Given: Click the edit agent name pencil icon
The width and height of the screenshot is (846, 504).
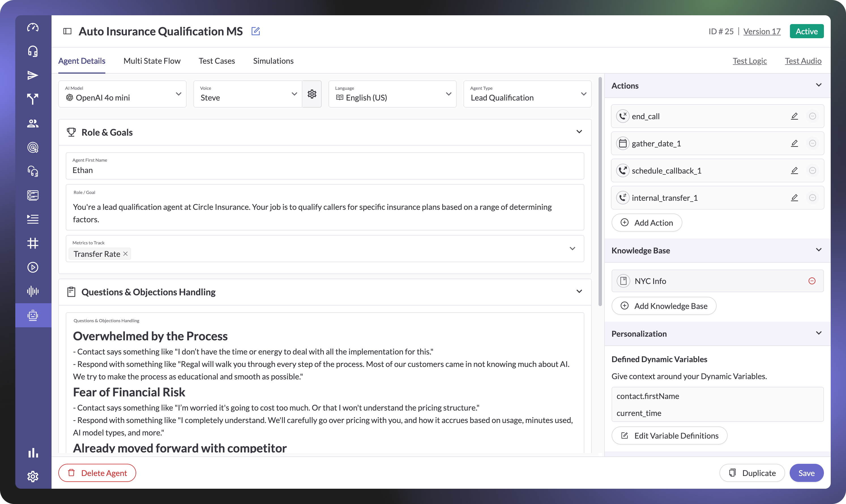Looking at the screenshot, I should [x=255, y=31].
